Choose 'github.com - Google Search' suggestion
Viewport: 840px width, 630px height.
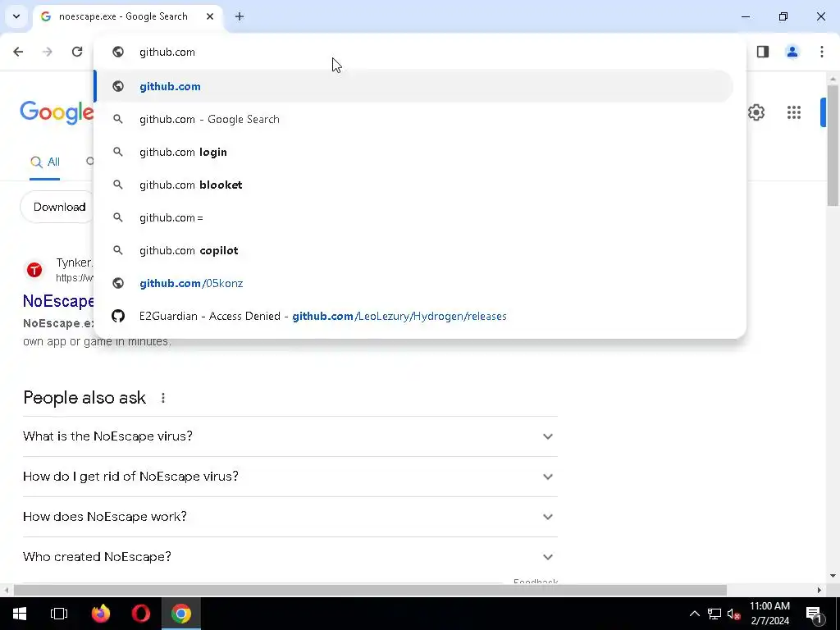point(414,120)
